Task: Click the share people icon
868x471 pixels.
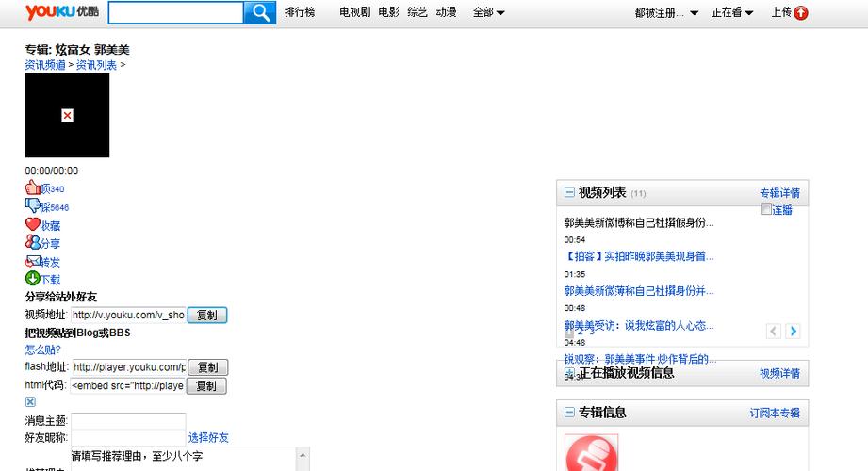Action: point(33,242)
